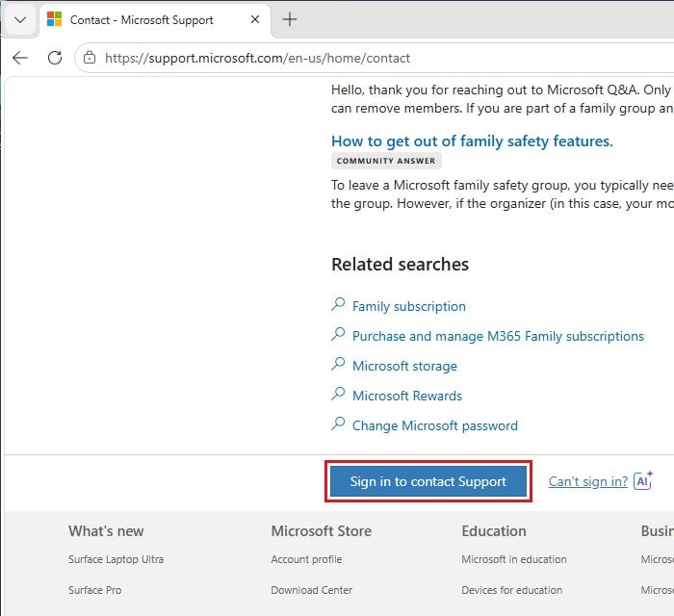Open the tab search dropdown chevron

coord(20,20)
